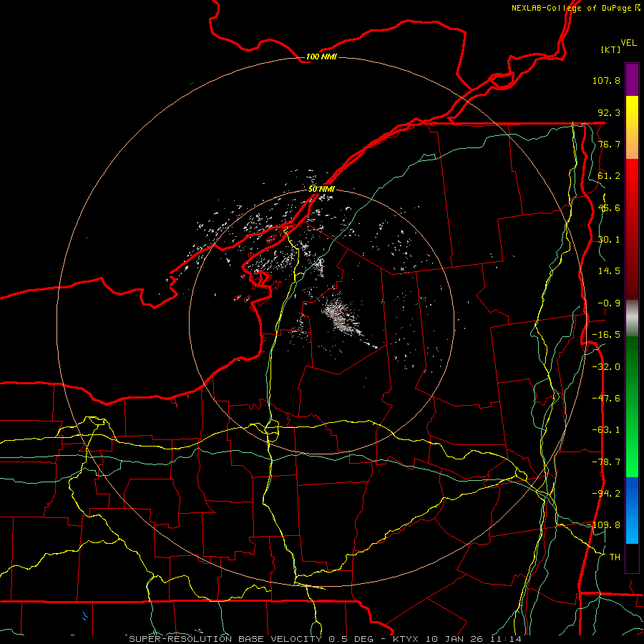Click the -47.6 value on velocity scale
This screenshot has height=644, width=644.
(x=606, y=399)
